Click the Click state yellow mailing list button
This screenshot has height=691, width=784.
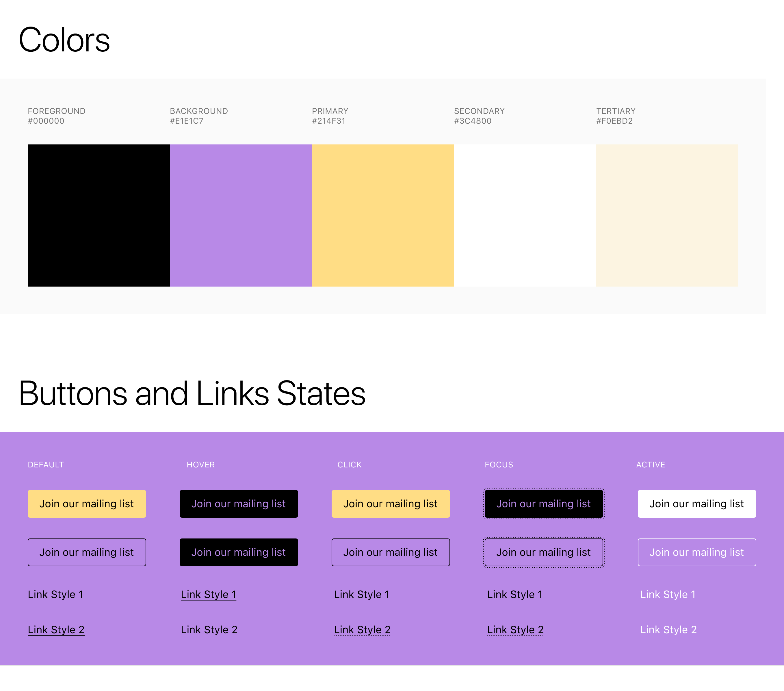pos(391,504)
